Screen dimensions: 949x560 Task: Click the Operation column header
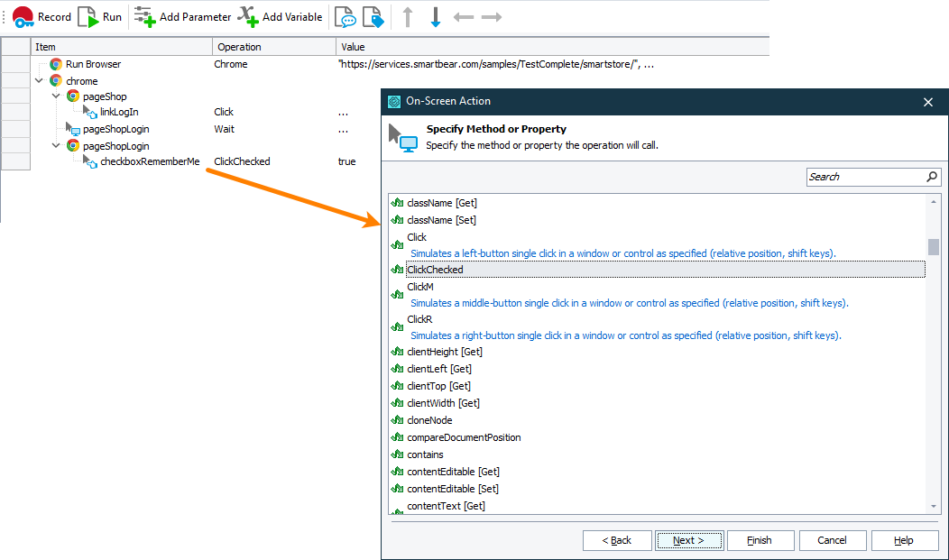[274, 47]
